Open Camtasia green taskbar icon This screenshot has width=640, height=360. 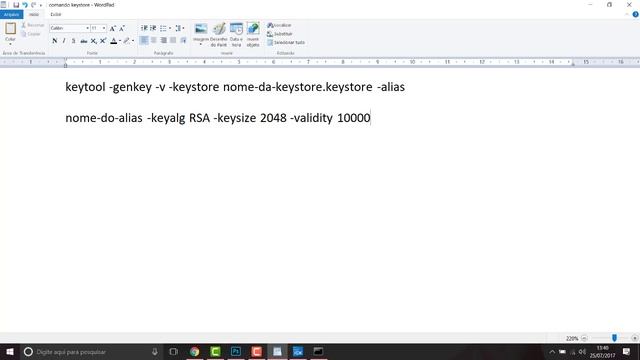pyautogui.click(x=215, y=351)
